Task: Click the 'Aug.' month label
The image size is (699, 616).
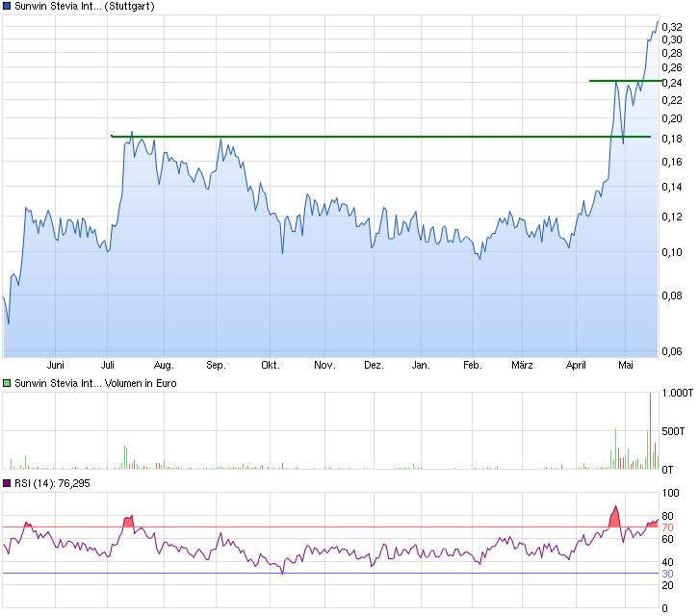Action: 164,366
